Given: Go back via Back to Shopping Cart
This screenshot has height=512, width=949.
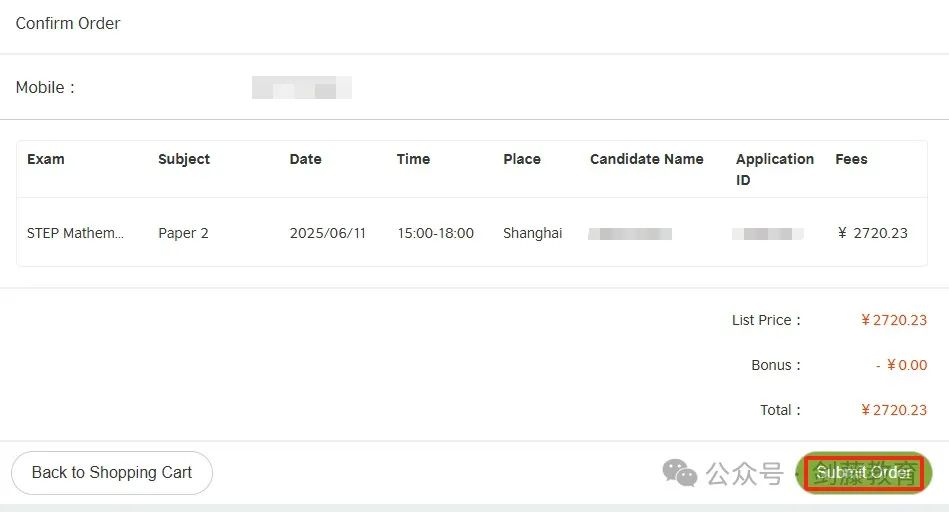Looking at the screenshot, I should coord(112,473).
